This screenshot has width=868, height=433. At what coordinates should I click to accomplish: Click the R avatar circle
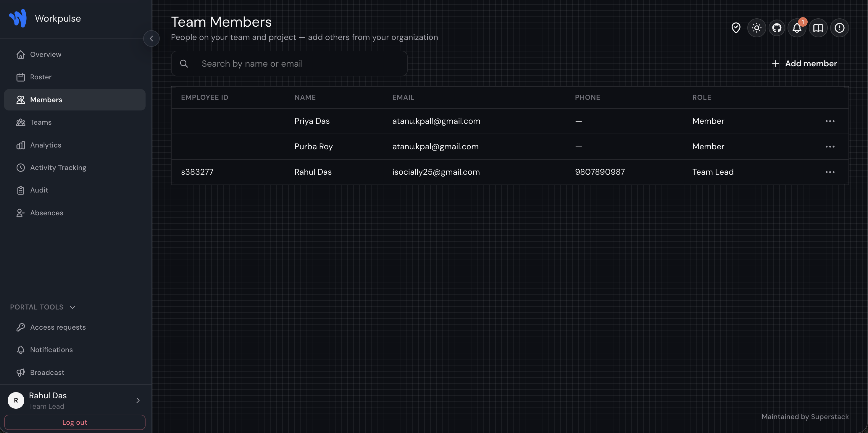click(16, 400)
